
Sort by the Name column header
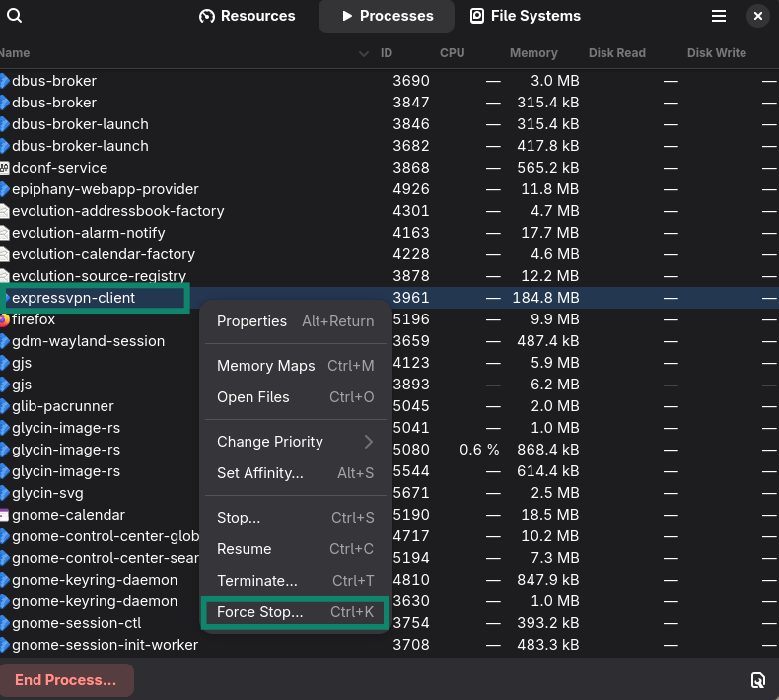click(15, 53)
